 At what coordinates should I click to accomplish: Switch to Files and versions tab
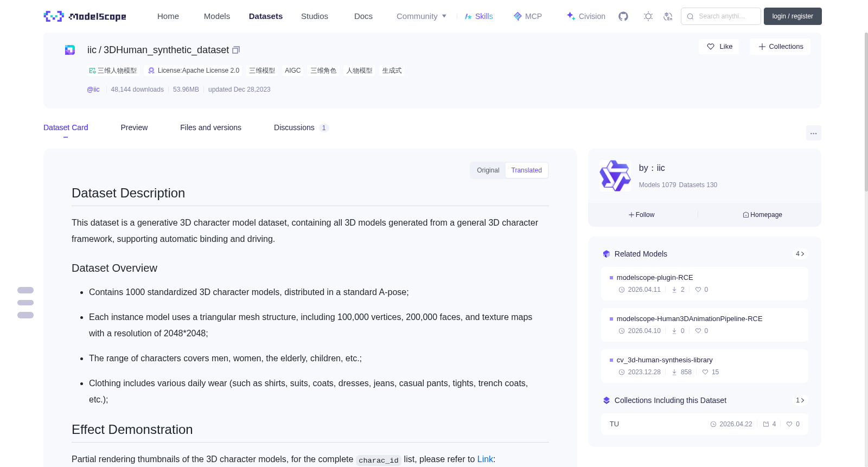click(x=210, y=127)
